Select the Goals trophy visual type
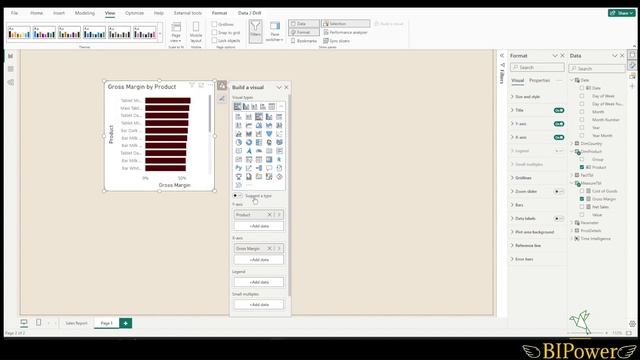The height and width of the screenshot is (360, 640). (239, 176)
